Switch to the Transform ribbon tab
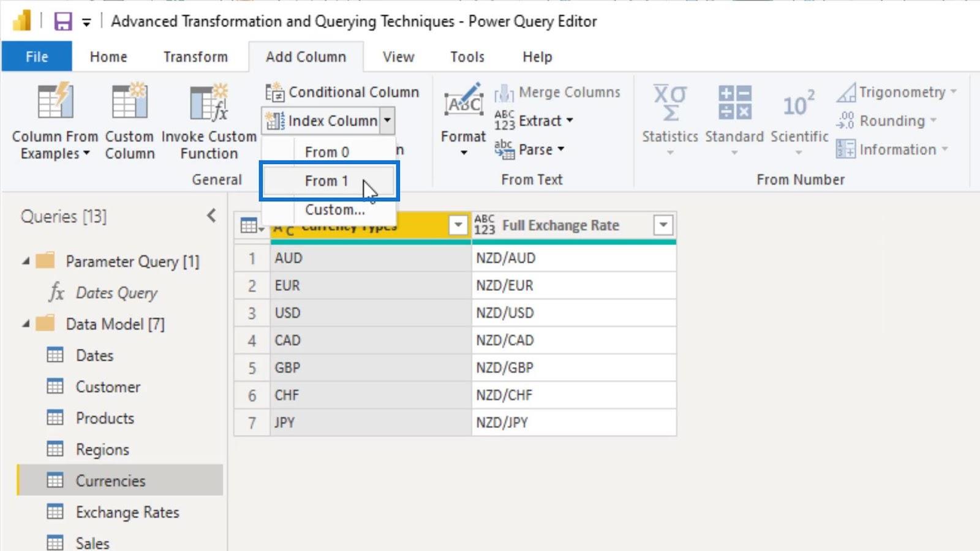This screenshot has height=551, width=980. tap(195, 56)
